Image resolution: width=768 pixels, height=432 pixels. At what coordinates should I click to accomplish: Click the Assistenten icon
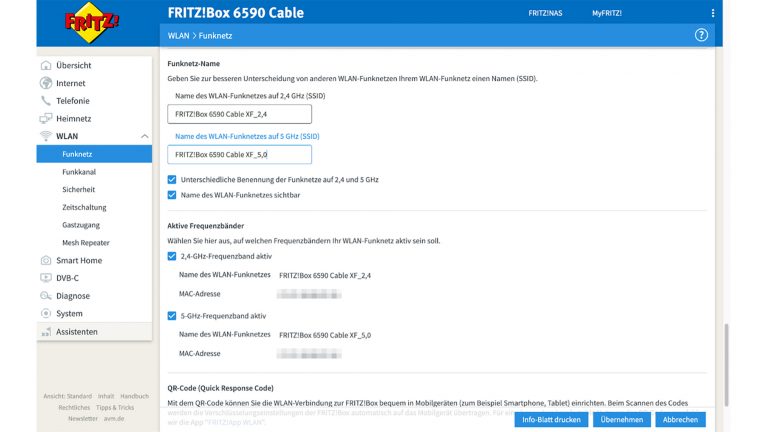click(46, 332)
